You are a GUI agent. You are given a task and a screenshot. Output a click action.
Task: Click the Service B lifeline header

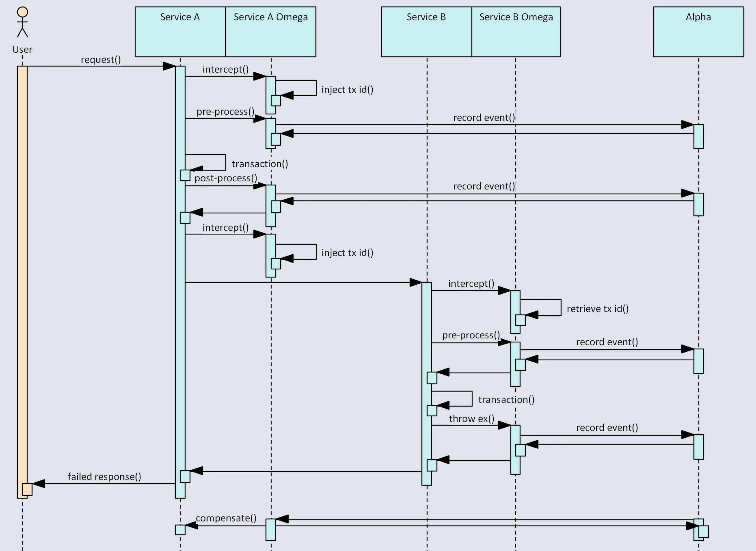tap(426, 32)
